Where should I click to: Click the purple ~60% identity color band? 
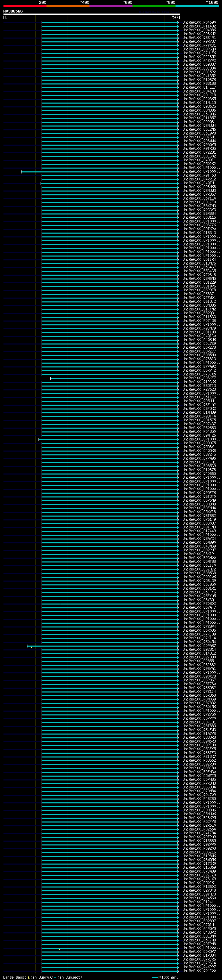pos(111,6)
